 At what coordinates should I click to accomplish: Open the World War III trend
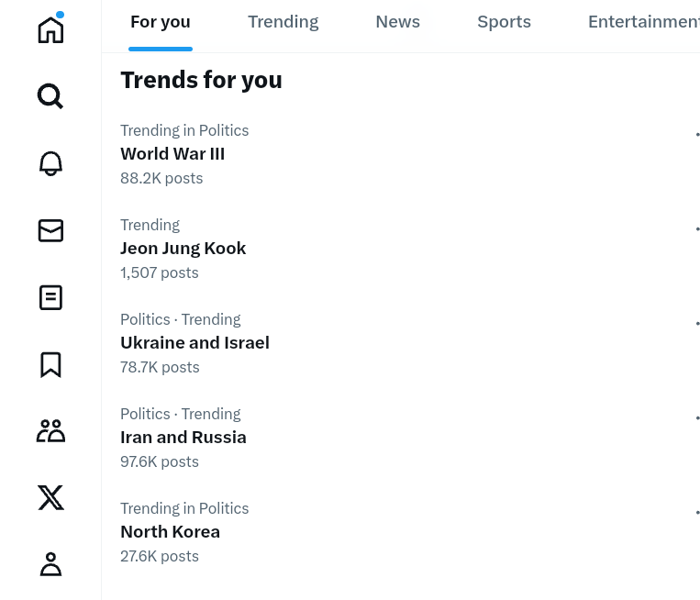(172, 154)
